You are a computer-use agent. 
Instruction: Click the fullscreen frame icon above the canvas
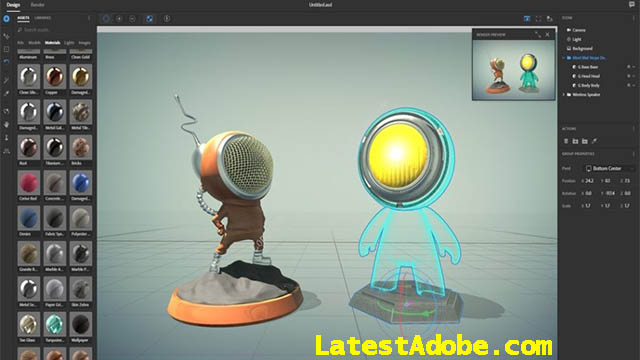click(x=538, y=19)
